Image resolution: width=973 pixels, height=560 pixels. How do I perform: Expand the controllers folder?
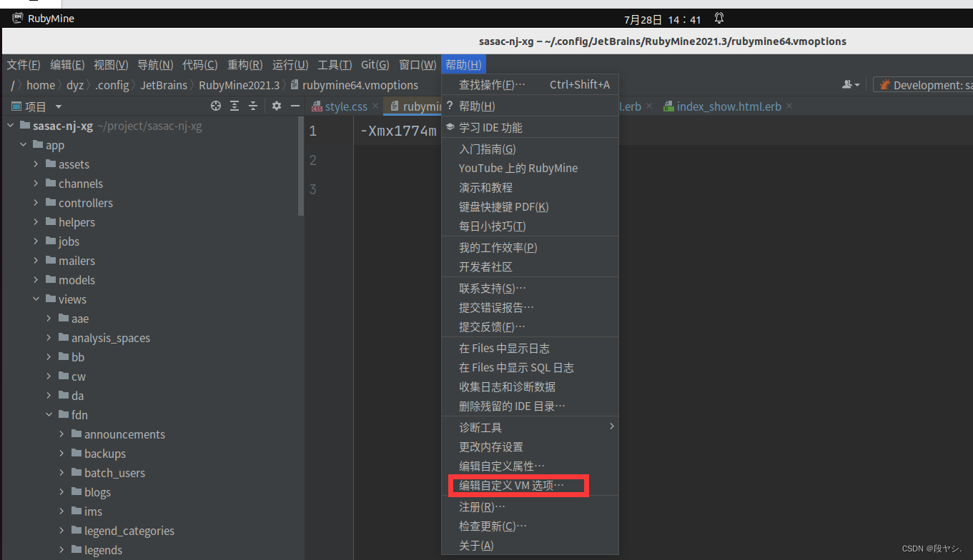36,203
